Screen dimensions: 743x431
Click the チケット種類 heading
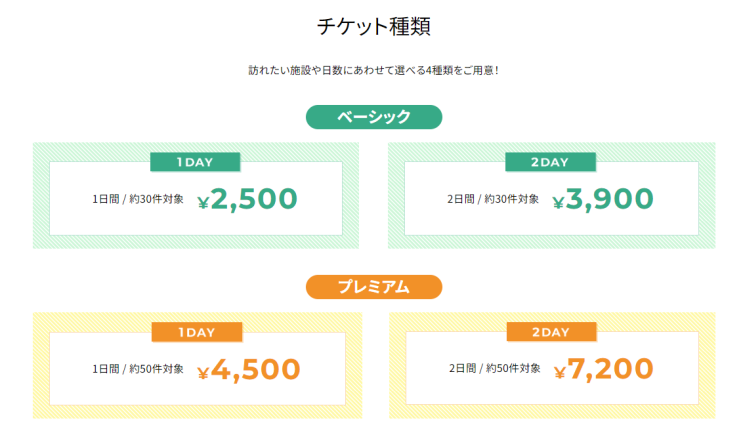[373, 27]
